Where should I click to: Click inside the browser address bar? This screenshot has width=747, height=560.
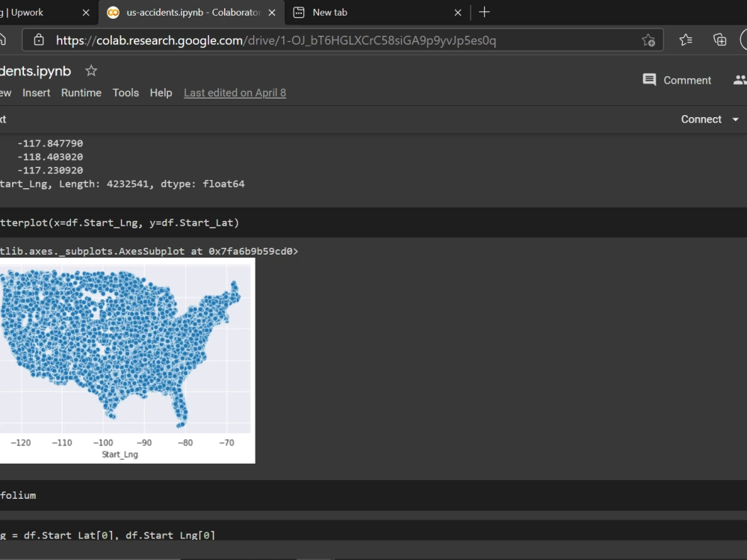(x=299, y=40)
